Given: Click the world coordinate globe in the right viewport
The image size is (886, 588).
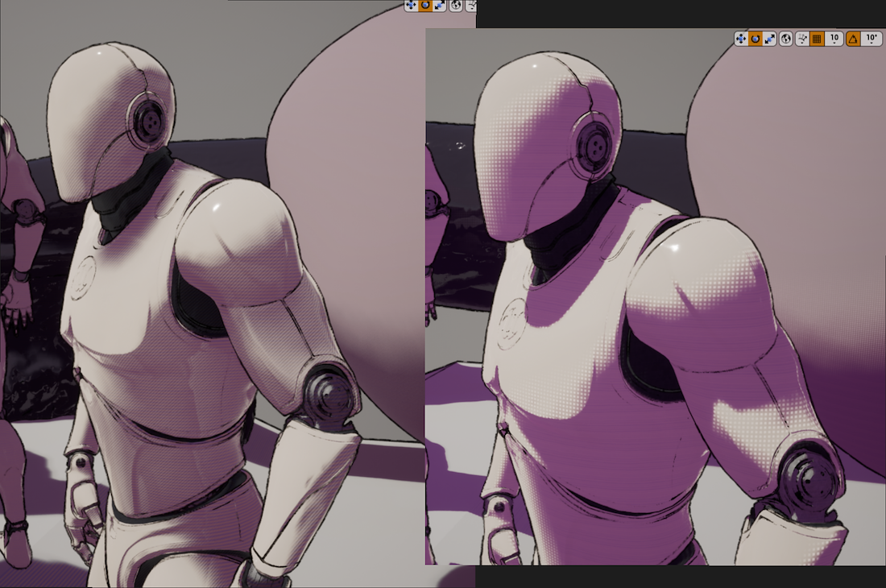Looking at the screenshot, I should coord(786,39).
